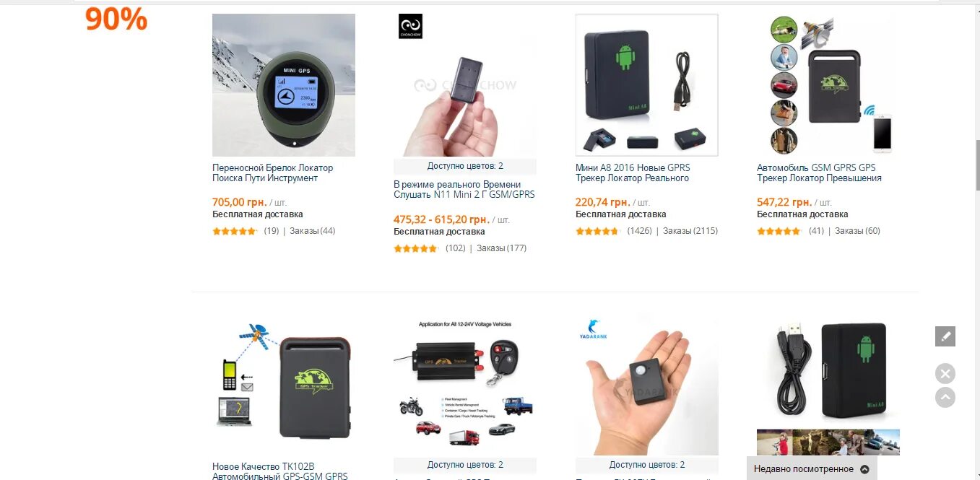Click the YADARANK brand logo icon
The height and width of the screenshot is (480, 980).
592,329
